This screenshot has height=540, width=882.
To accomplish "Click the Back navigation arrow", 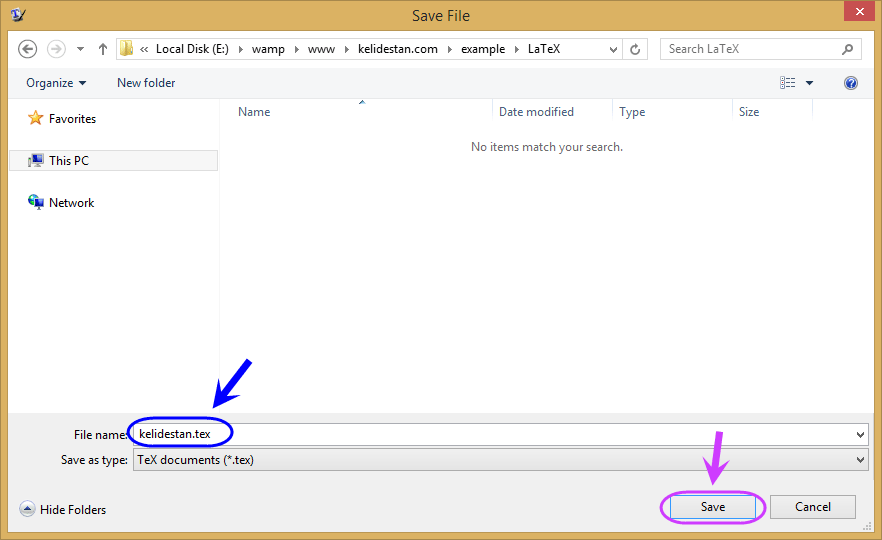I will 28,49.
